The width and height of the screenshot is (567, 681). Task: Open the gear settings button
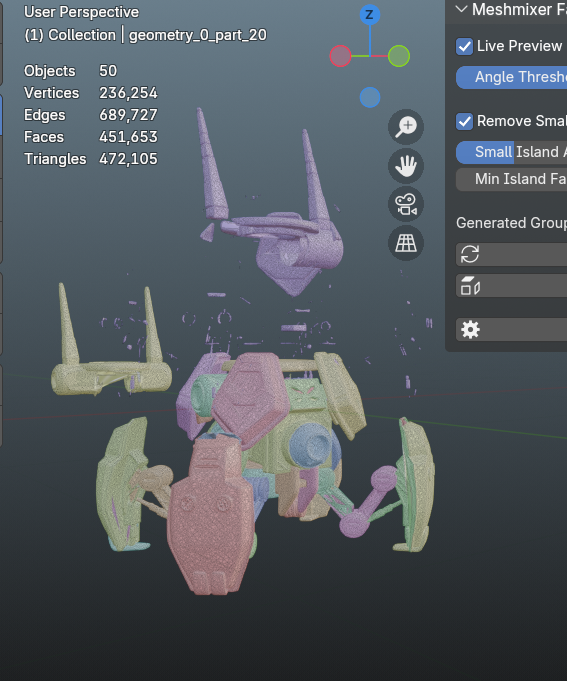[x=511, y=330]
